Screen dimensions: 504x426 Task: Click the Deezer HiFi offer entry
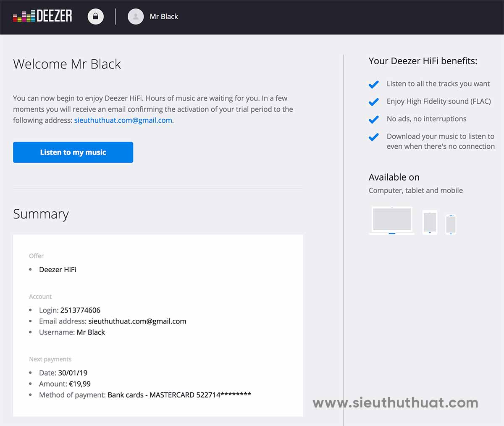[58, 270]
